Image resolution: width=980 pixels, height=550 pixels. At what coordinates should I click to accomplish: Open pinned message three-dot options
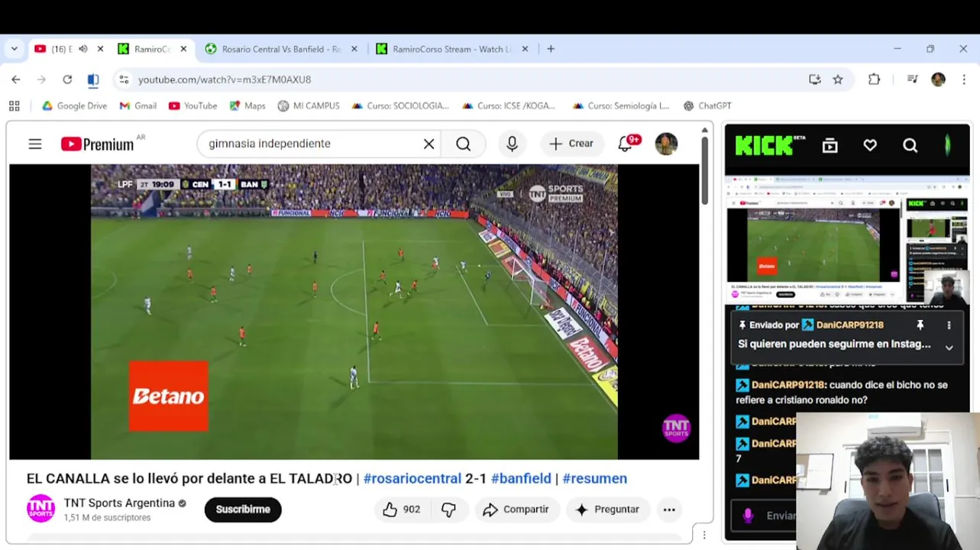coord(949,325)
